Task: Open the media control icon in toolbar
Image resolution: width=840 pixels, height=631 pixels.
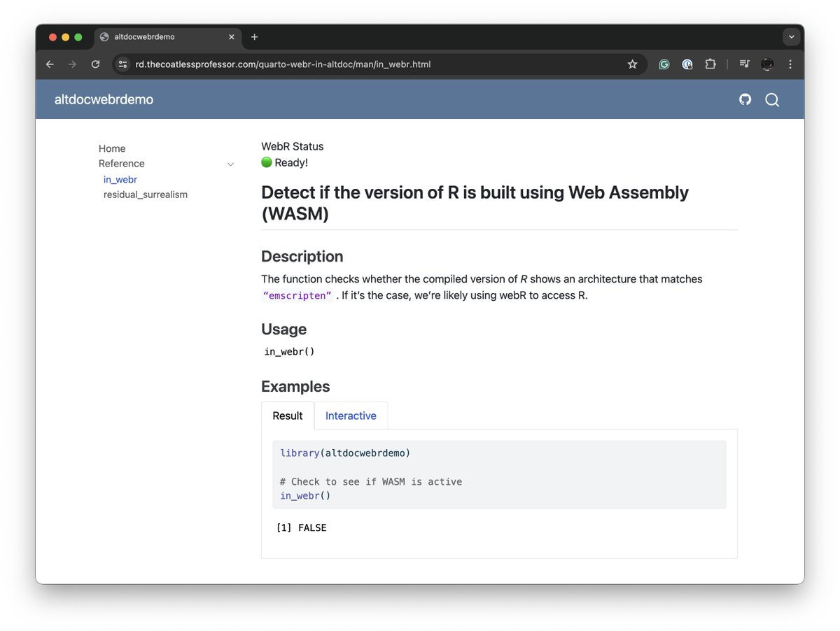Action: (x=745, y=64)
